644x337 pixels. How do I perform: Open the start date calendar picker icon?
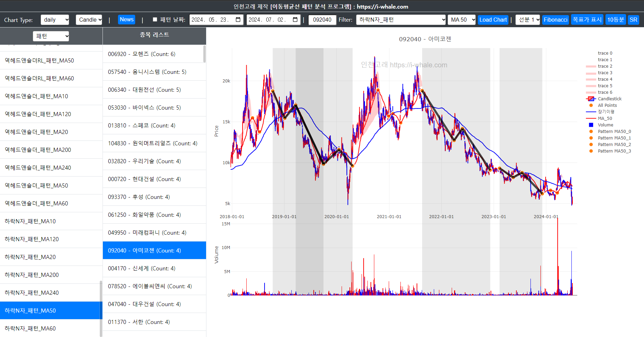[238, 20]
